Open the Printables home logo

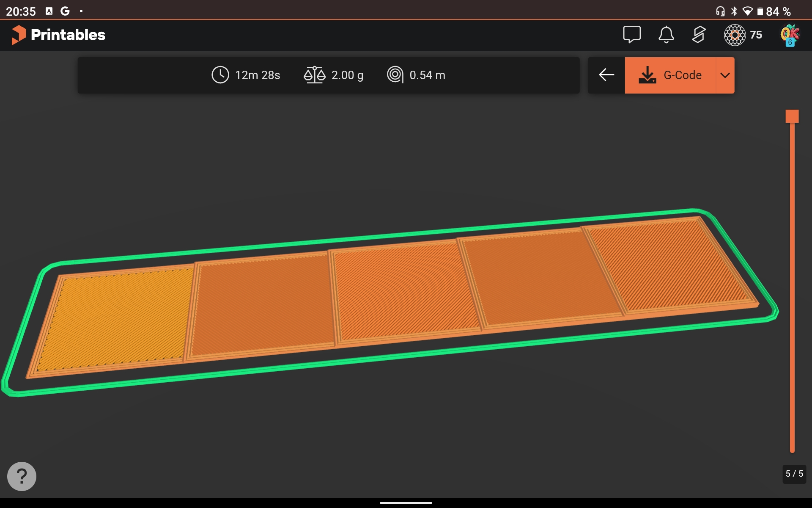tap(58, 35)
